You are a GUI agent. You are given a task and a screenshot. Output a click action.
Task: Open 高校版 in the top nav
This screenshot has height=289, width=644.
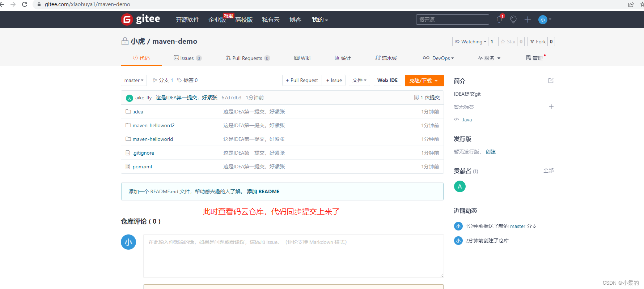click(x=244, y=20)
